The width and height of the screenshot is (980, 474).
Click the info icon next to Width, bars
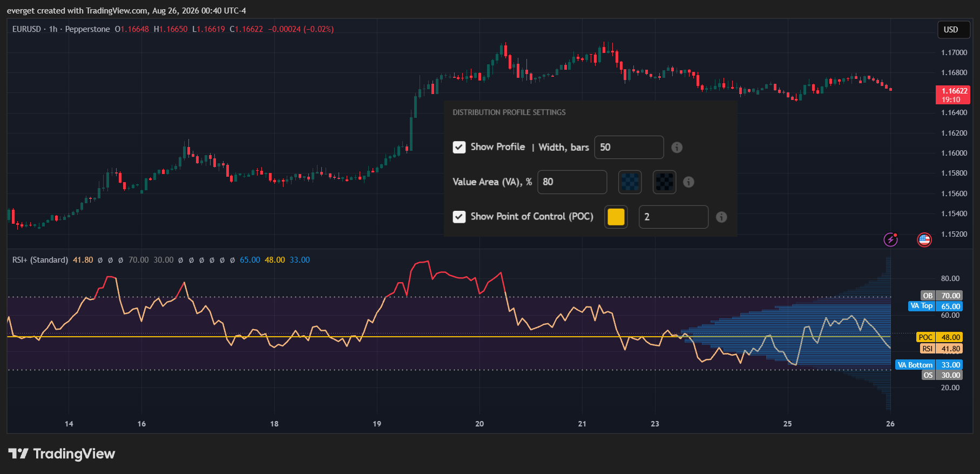(x=677, y=148)
